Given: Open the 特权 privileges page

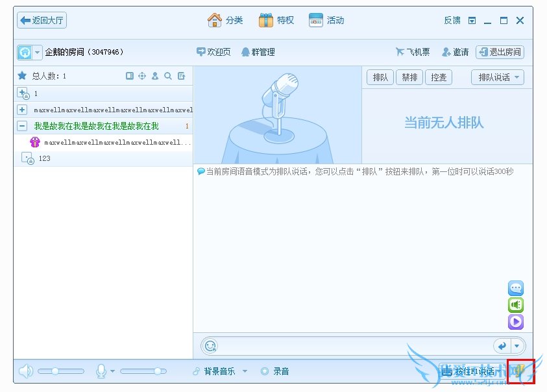Looking at the screenshot, I should click(x=276, y=20).
